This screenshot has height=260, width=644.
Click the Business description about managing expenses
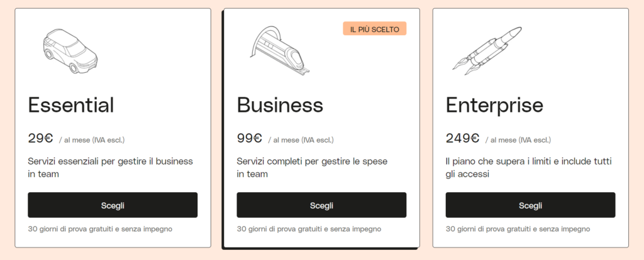tap(312, 167)
